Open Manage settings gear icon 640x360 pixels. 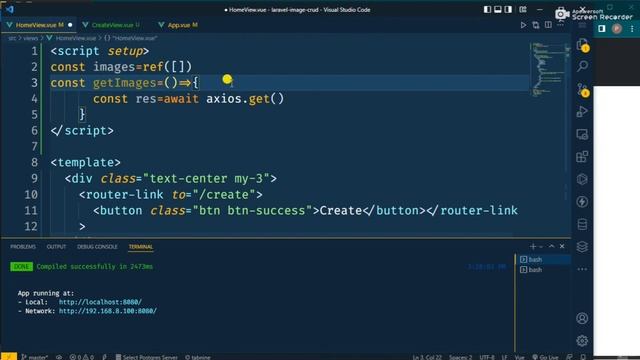point(582,340)
